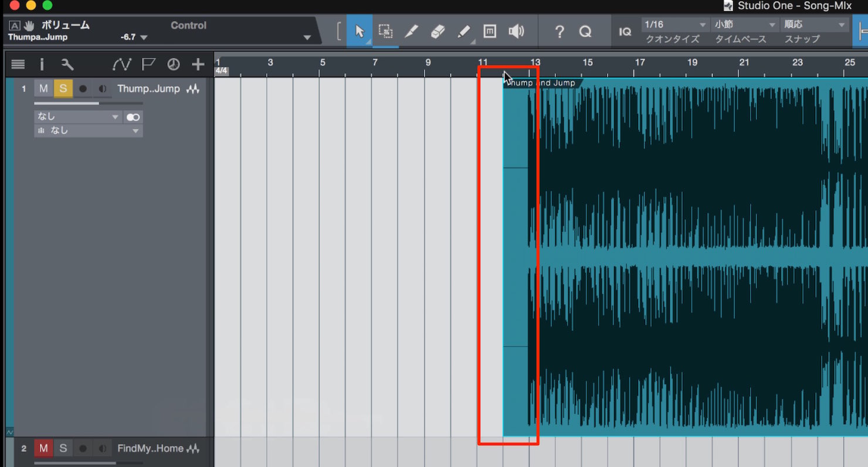868x467 pixels.
Task: Toggle solo on Thump..Jump track
Action: [63, 88]
